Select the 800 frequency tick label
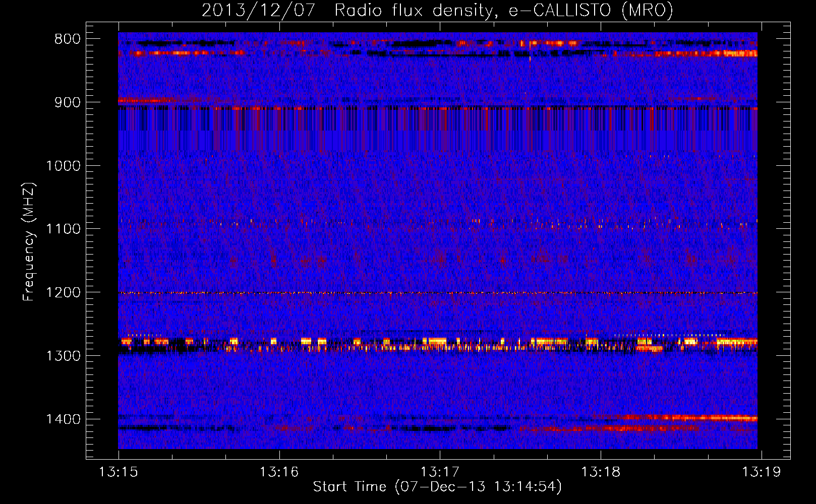Image resolution: width=816 pixels, height=504 pixels. 67,39
